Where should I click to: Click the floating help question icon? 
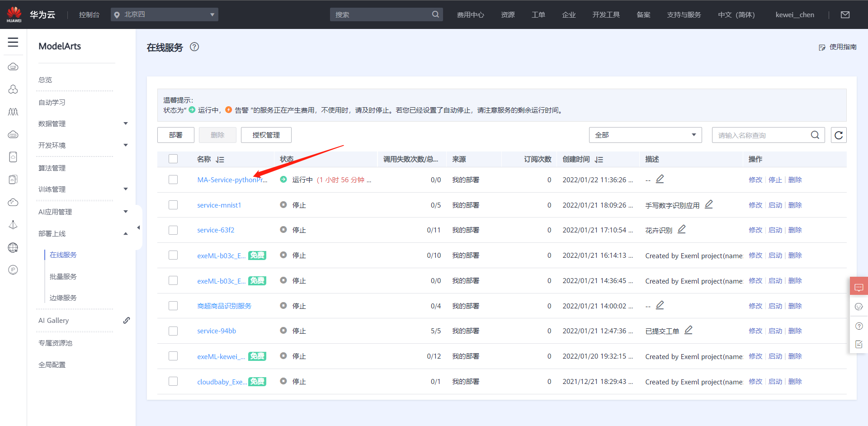click(859, 326)
